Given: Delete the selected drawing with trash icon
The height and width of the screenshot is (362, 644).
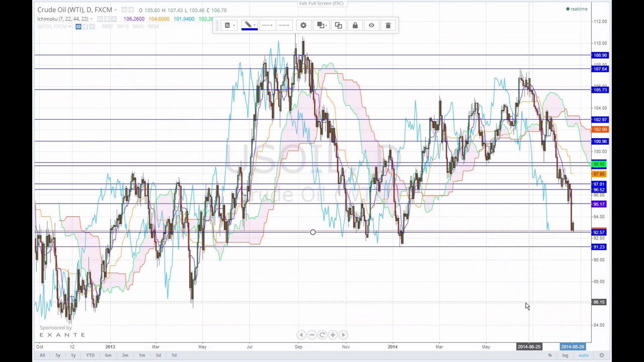Looking at the screenshot, I should click(x=388, y=25).
